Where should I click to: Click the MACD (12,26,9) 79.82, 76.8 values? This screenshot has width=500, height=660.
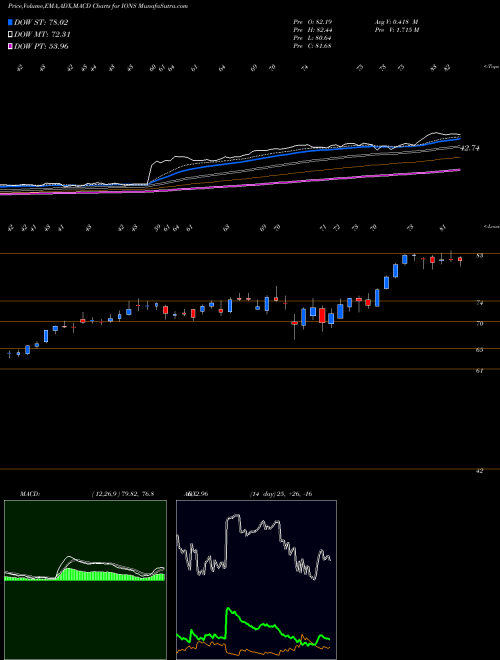[122, 494]
